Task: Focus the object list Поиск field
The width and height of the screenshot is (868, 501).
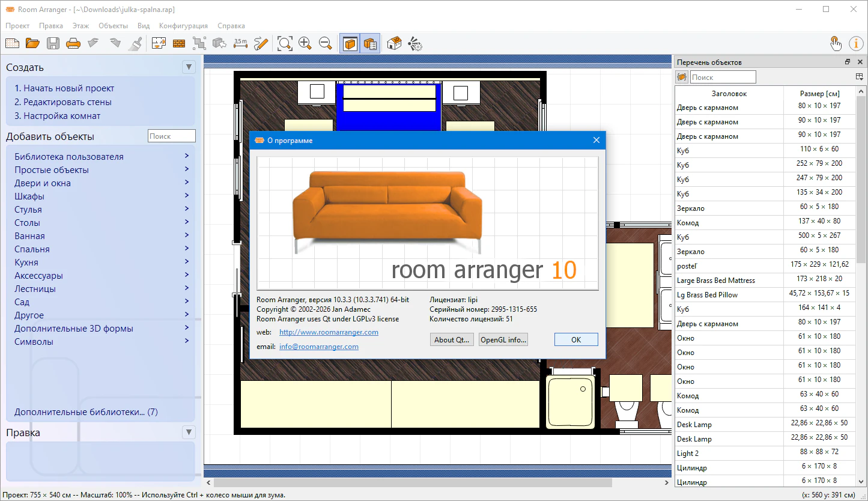Action: coord(723,77)
